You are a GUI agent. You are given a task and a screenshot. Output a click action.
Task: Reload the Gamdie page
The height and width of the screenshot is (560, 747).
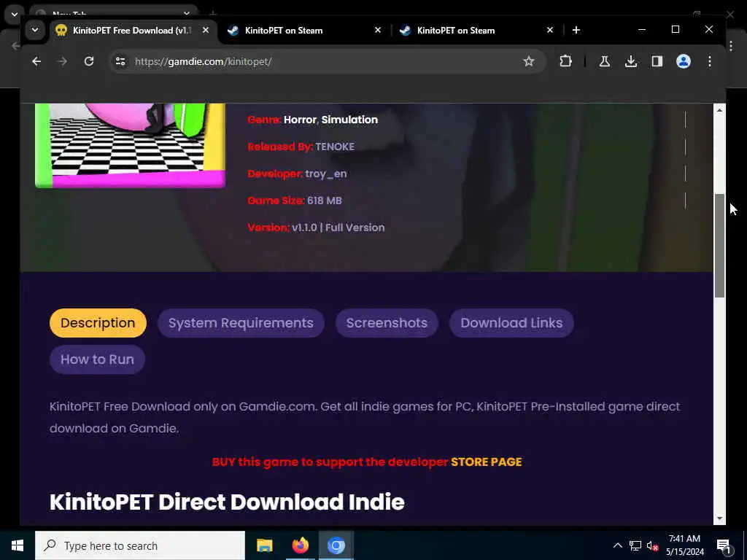(88, 61)
